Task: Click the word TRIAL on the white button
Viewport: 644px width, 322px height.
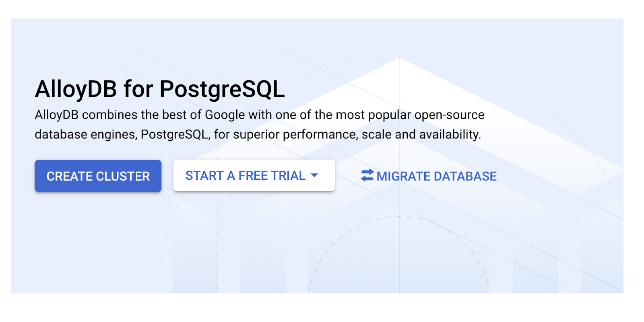Action: [288, 176]
